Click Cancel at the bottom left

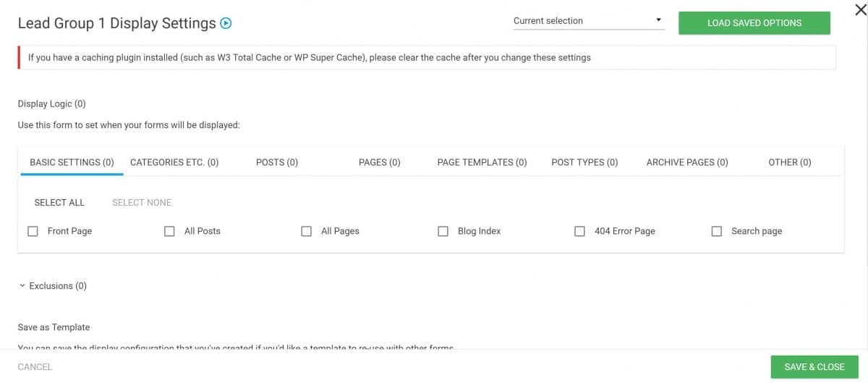[35, 367]
